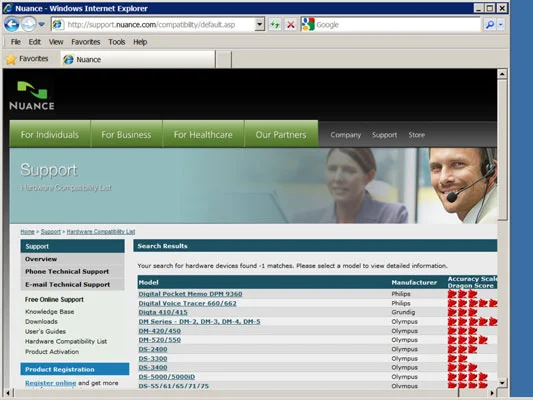
Task: Open the blank new tab button
Action: [224, 59]
